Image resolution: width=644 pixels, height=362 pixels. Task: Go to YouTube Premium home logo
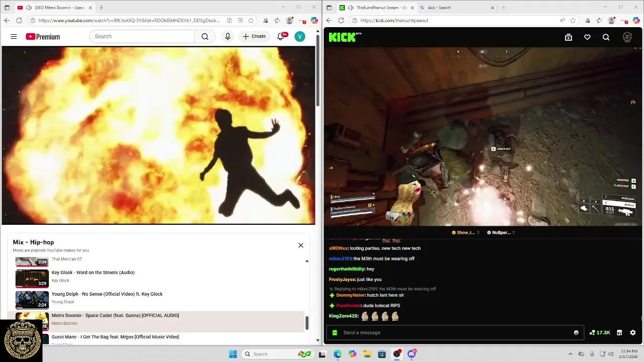point(43,37)
